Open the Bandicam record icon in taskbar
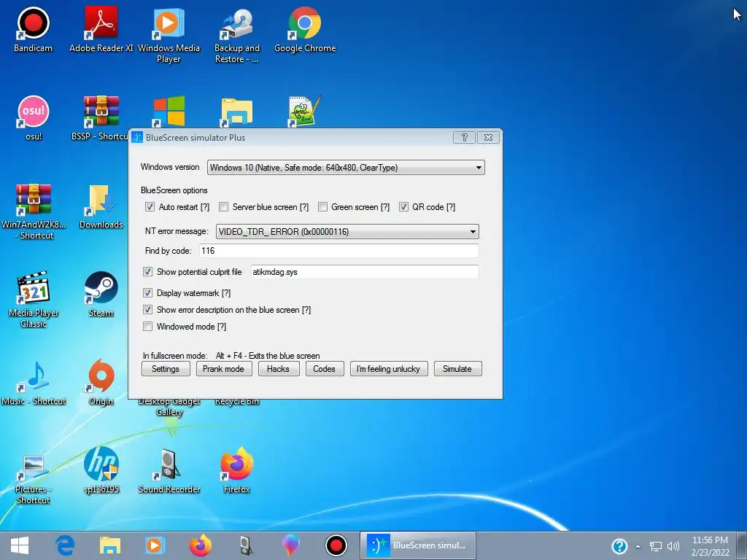Screen dimensions: 747x560 click(x=336, y=545)
